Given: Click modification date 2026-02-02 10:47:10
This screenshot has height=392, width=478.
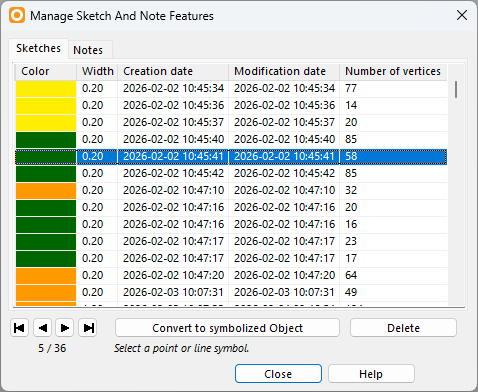Looking at the screenshot, I should [x=284, y=190].
